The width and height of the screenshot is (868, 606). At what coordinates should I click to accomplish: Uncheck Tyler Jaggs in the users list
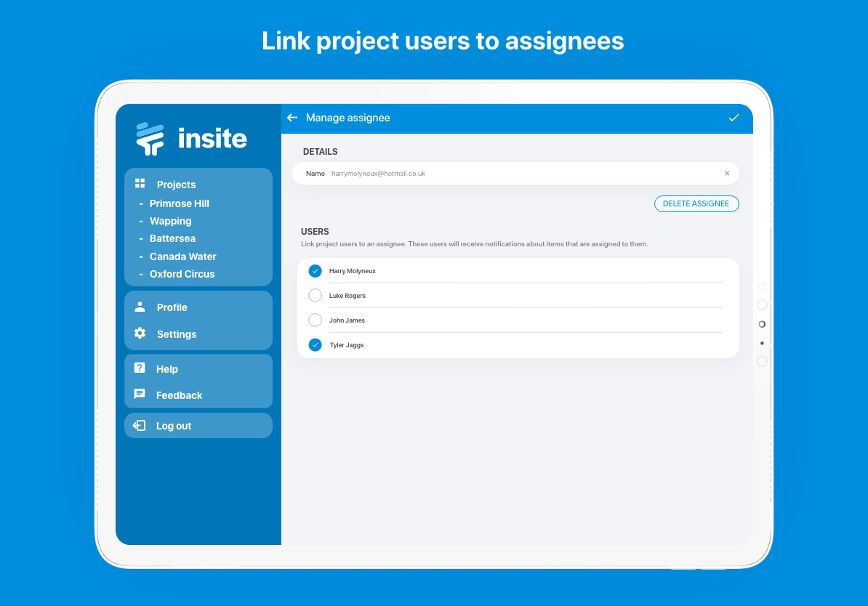[x=315, y=344]
